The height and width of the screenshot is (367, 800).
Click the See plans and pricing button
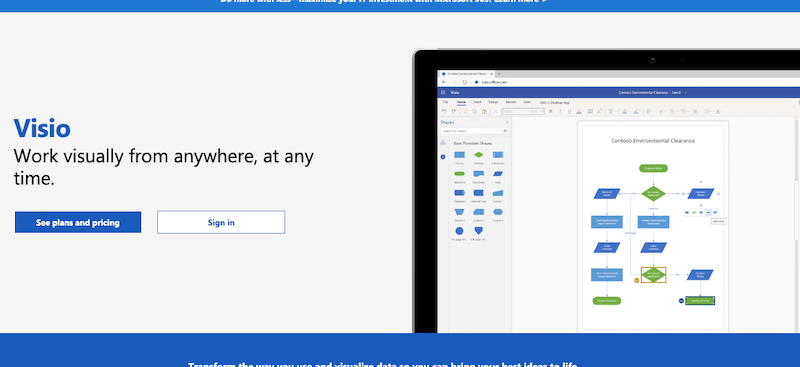tap(78, 223)
